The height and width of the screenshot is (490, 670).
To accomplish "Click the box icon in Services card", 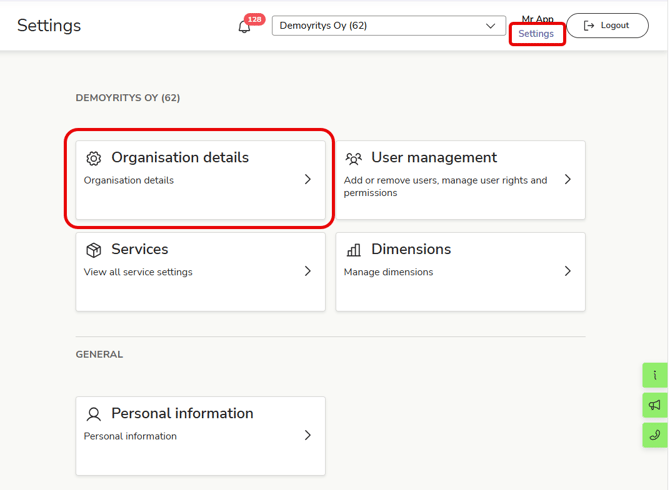I will click(x=94, y=250).
